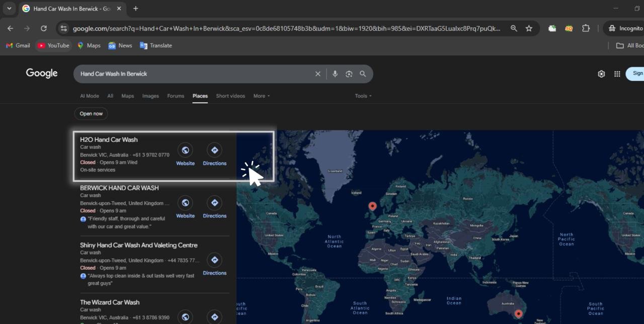The image size is (644, 324).
Task: Switch to the Maps search tab
Action: 128,96
